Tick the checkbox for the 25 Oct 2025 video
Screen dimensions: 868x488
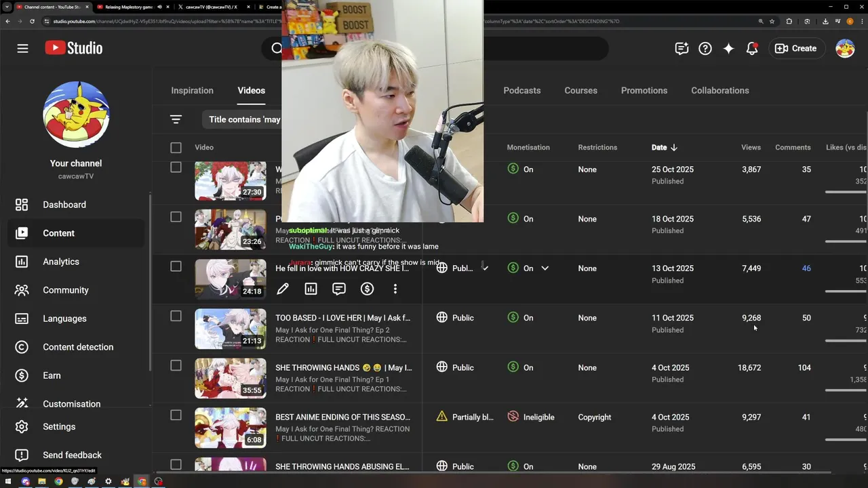point(176,167)
